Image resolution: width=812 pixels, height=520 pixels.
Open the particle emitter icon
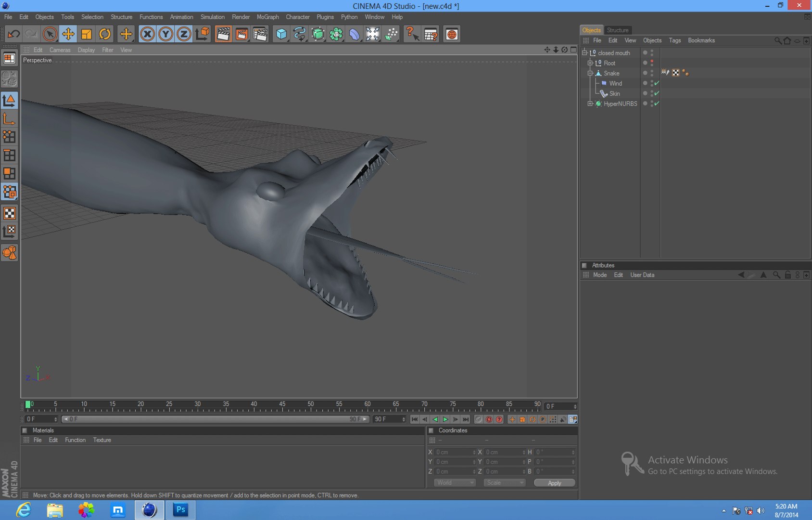click(392, 34)
